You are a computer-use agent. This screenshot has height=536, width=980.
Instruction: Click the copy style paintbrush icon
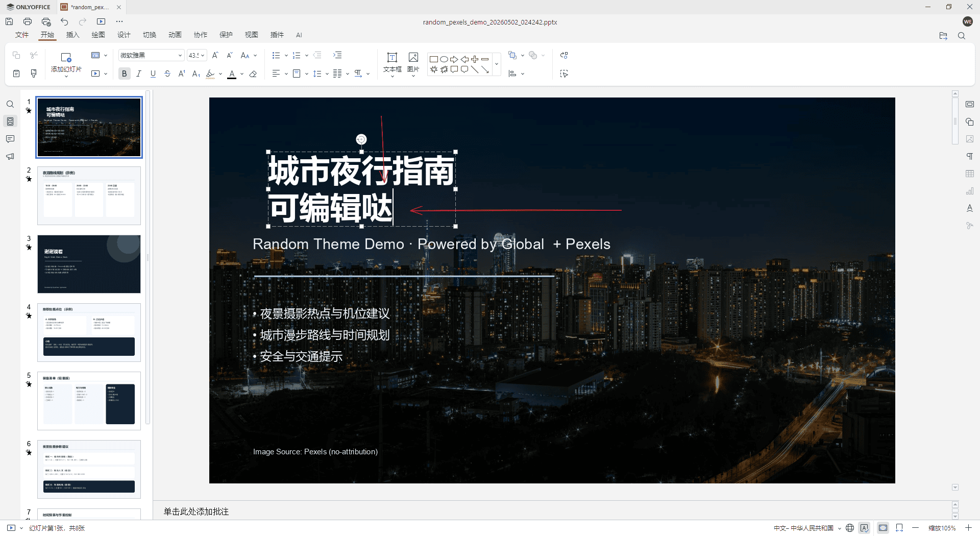(x=34, y=74)
